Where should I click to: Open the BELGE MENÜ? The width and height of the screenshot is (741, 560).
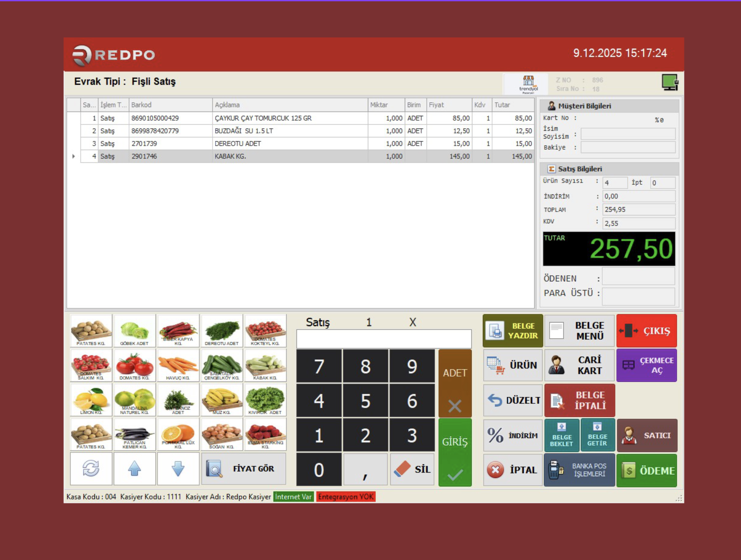579,331
